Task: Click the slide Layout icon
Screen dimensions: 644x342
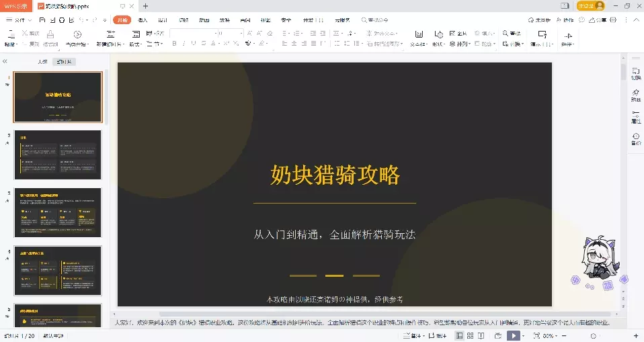Action: pyautogui.click(x=136, y=34)
